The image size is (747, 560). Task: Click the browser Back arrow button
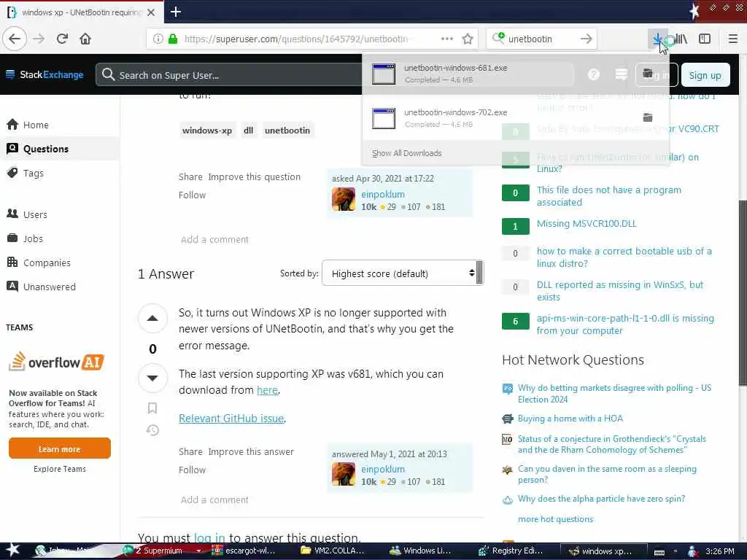(x=15, y=39)
